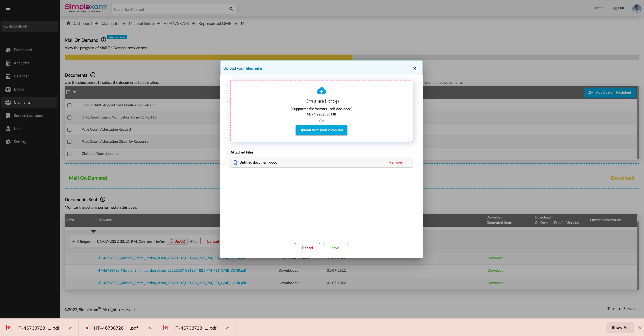Click Documents section info icon

[93, 75]
